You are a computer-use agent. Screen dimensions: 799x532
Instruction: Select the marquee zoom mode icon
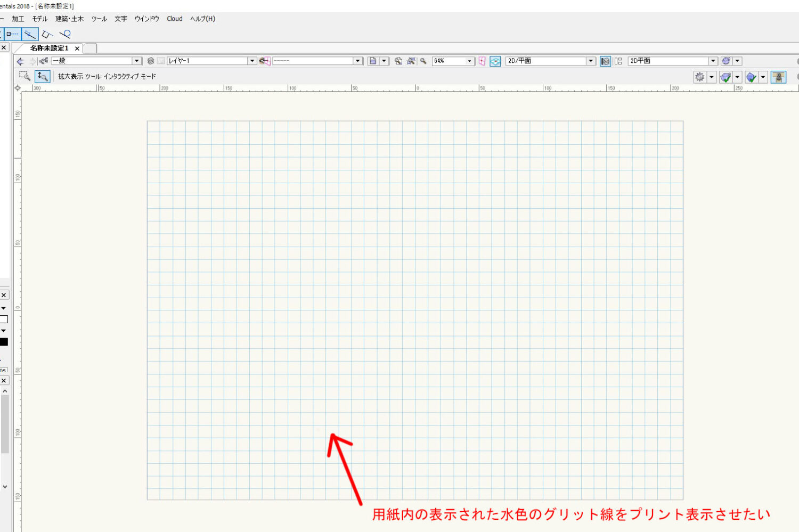(x=25, y=77)
